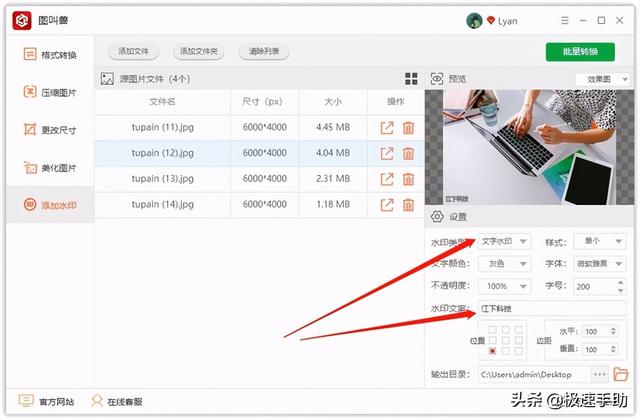The height and width of the screenshot is (420, 640).
Task: Select bottom-left watermark position
Action: 492,352
